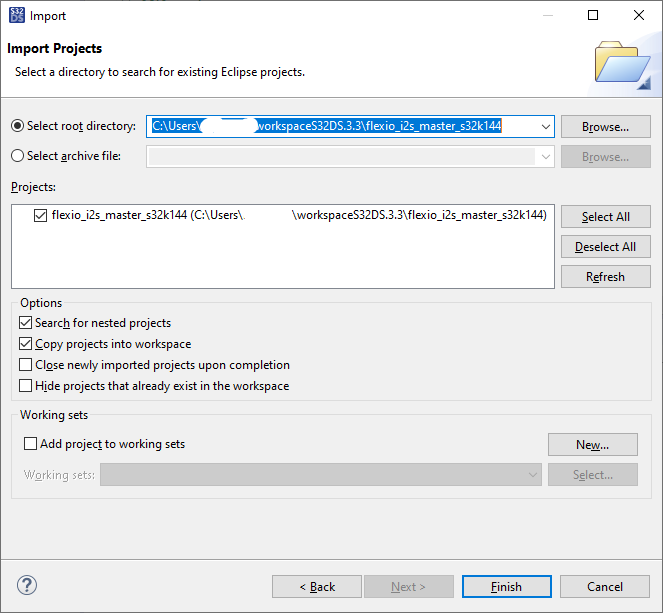The image size is (663, 613).
Task: Click the Refresh button
Action: click(x=605, y=276)
